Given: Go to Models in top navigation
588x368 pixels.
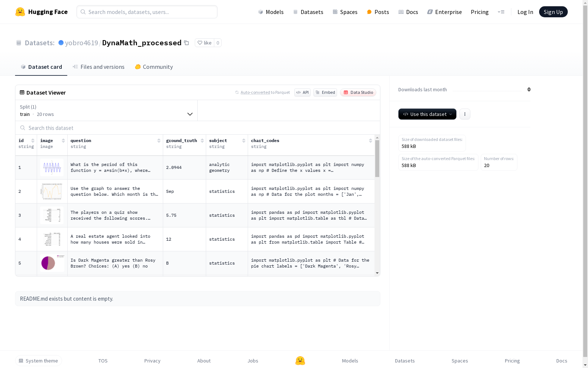Looking at the screenshot, I should pos(271,12).
